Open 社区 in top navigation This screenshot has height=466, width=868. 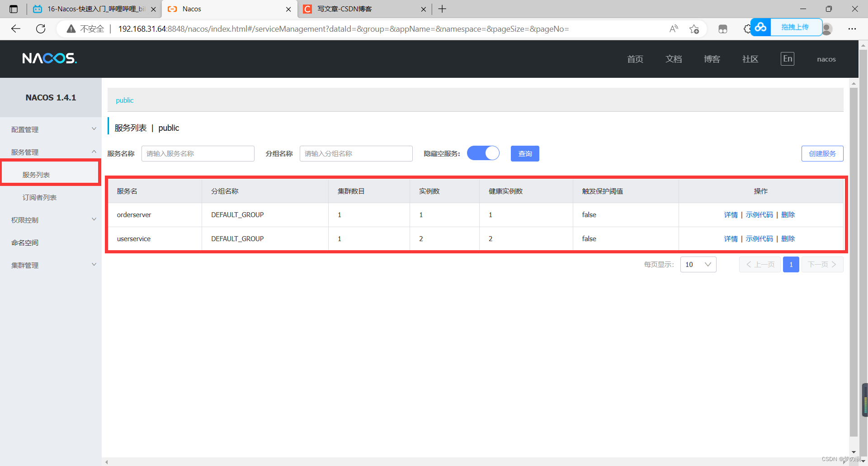pyautogui.click(x=750, y=59)
